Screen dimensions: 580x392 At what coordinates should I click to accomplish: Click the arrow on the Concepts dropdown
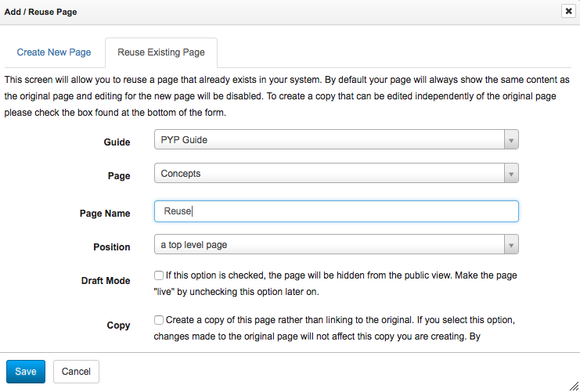coord(510,174)
